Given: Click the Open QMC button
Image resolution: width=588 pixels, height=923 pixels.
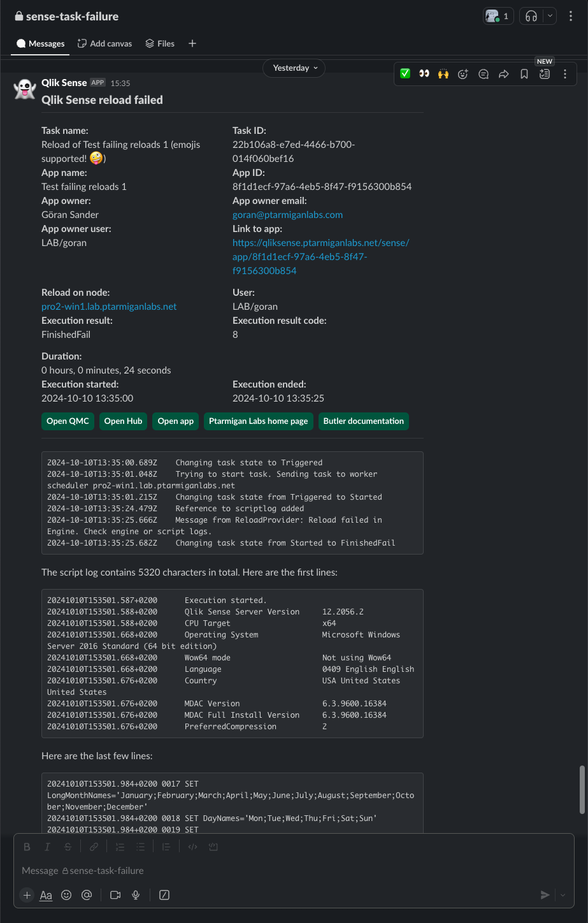Looking at the screenshot, I should (x=68, y=421).
